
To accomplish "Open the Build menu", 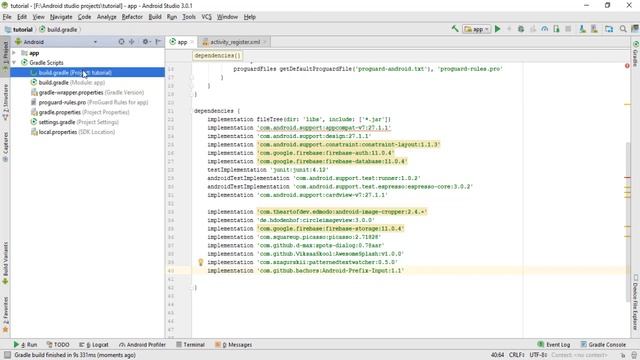I will coord(155,17).
